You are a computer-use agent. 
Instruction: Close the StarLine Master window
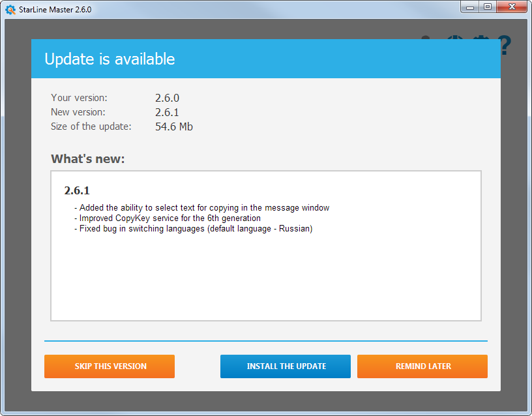pos(512,7)
